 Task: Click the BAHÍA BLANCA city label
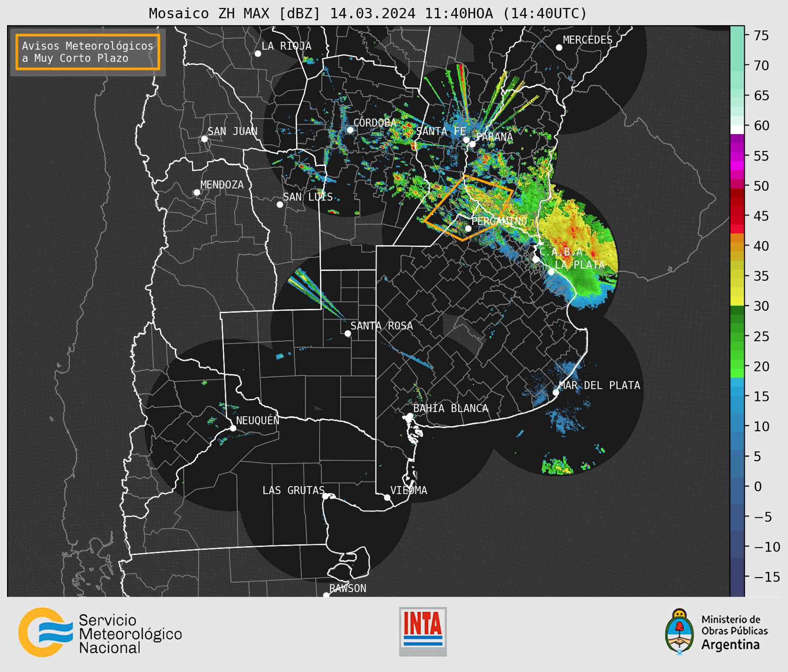pos(451,409)
